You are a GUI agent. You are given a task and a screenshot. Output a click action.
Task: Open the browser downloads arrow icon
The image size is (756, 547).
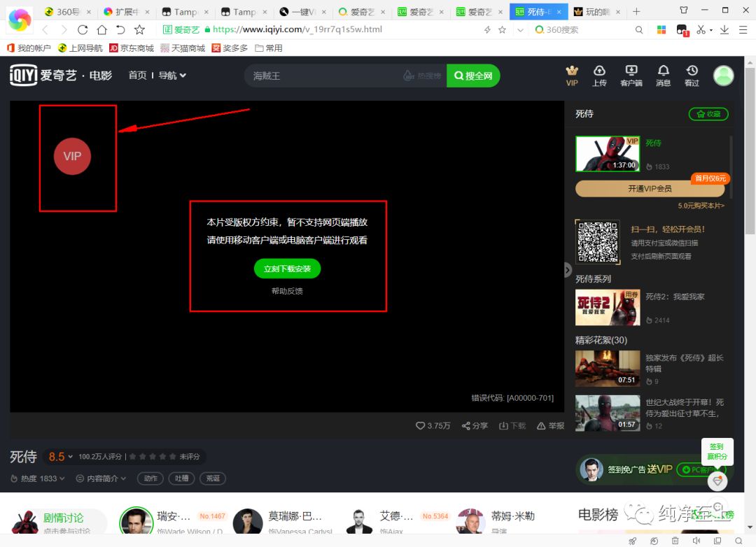724,30
